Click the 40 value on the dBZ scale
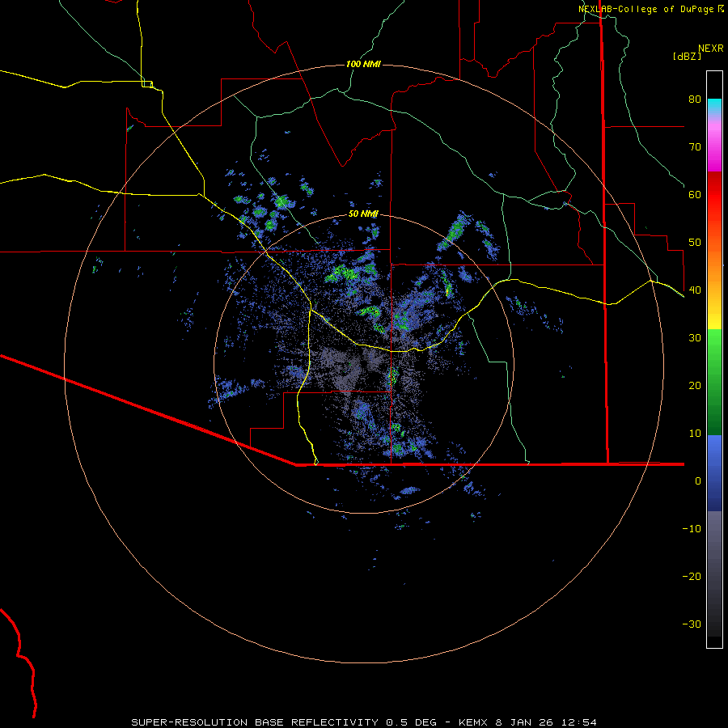The image size is (728, 728). coord(695,290)
